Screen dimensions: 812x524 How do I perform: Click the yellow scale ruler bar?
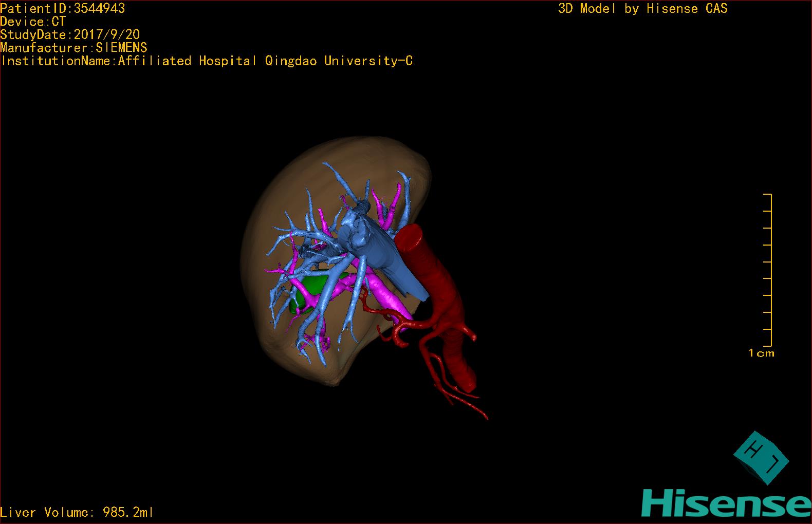click(768, 270)
